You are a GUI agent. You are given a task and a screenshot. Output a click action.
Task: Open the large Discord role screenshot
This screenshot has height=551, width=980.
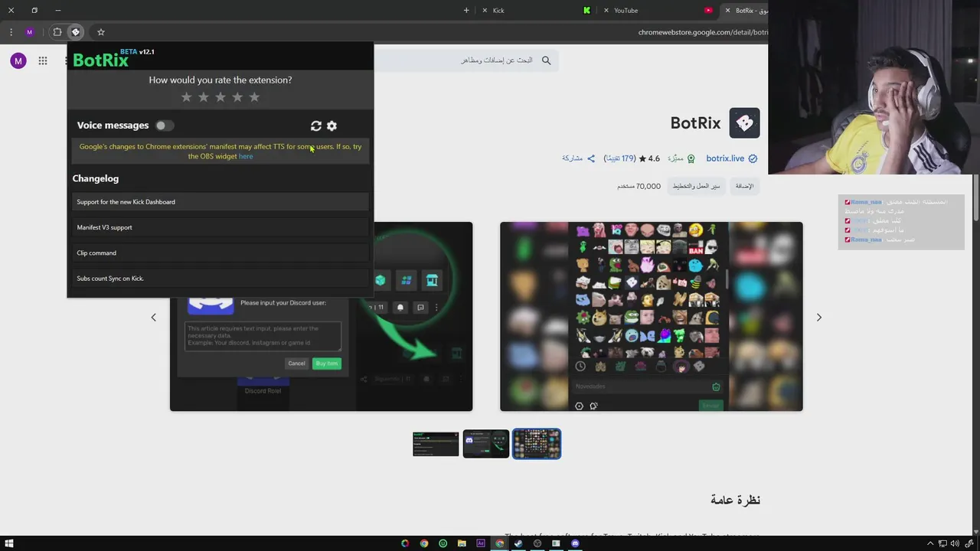322,354
